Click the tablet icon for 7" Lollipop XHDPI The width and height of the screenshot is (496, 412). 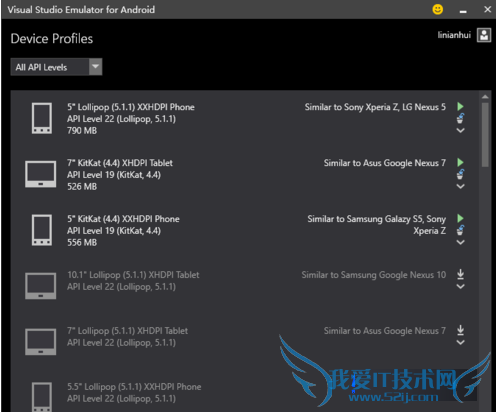click(x=41, y=342)
